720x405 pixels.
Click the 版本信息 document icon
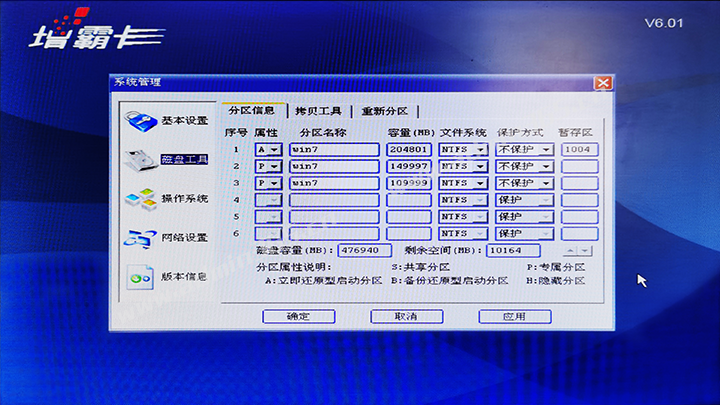(x=140, y=277)
